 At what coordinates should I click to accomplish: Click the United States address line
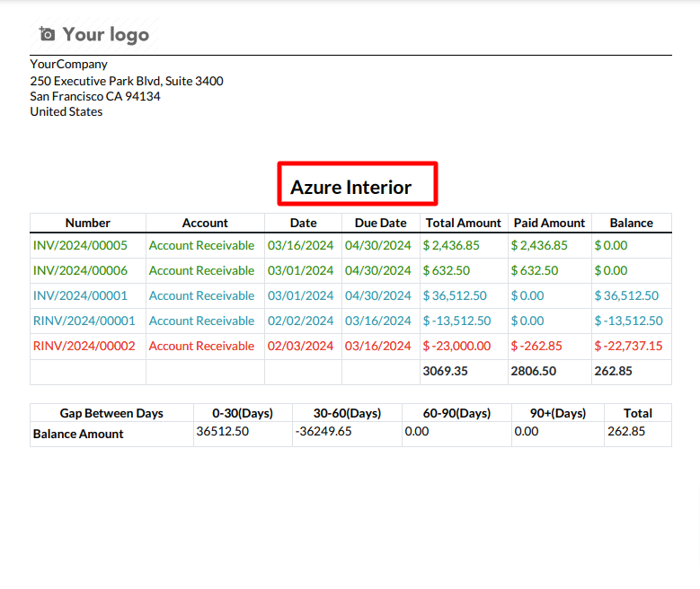tap(66, 111)
